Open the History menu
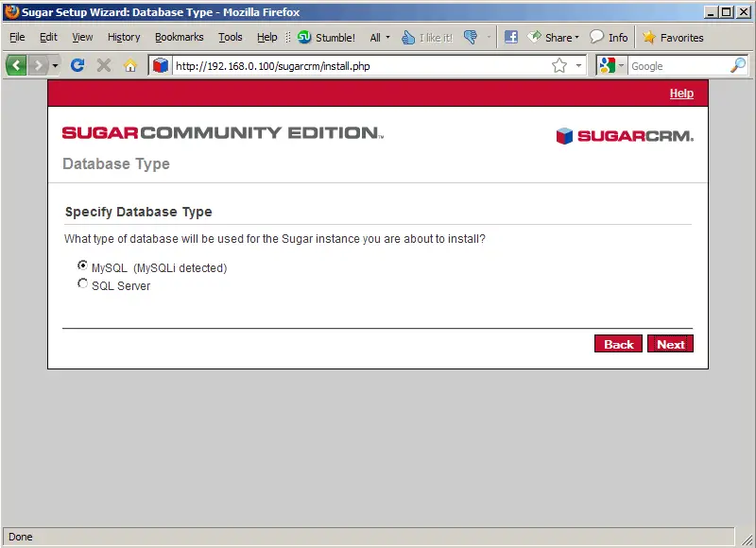 pos(124,37)
